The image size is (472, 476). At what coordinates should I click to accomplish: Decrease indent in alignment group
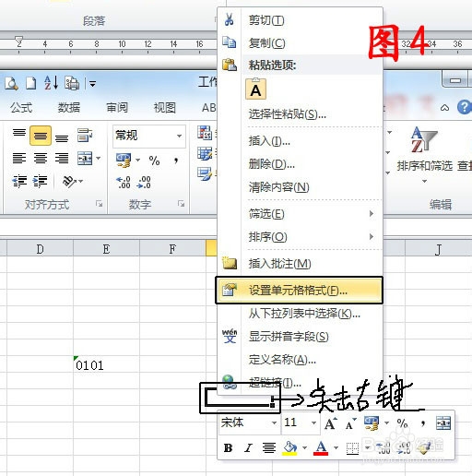[19, 181]
